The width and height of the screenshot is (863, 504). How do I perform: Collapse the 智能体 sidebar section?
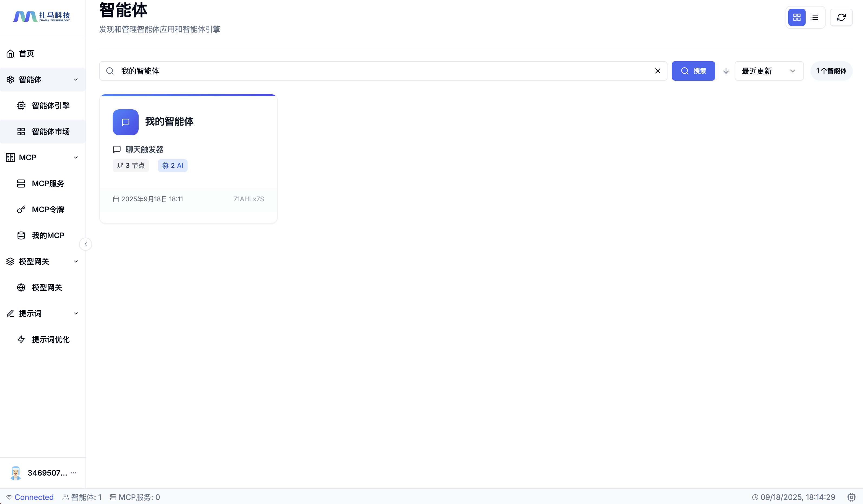click(76, 79)
